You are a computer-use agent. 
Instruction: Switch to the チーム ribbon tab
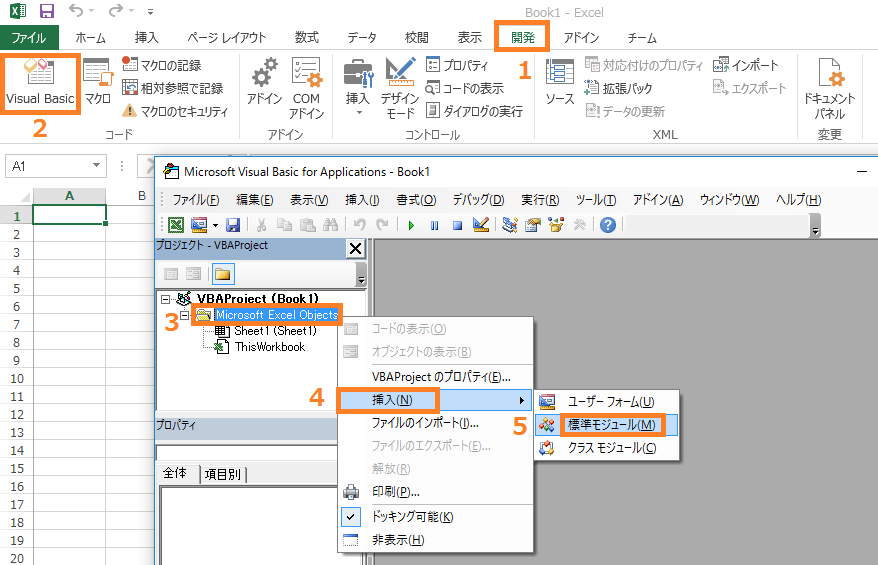tap(642, 38)
